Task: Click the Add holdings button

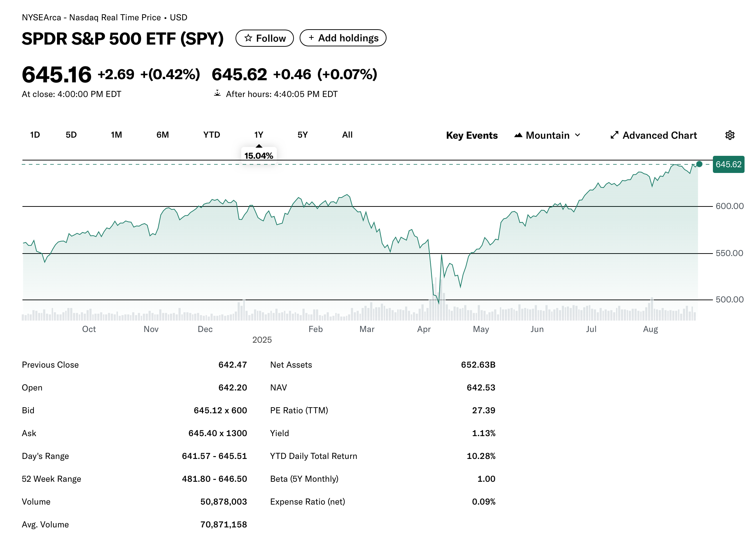Action: [343, 38]
